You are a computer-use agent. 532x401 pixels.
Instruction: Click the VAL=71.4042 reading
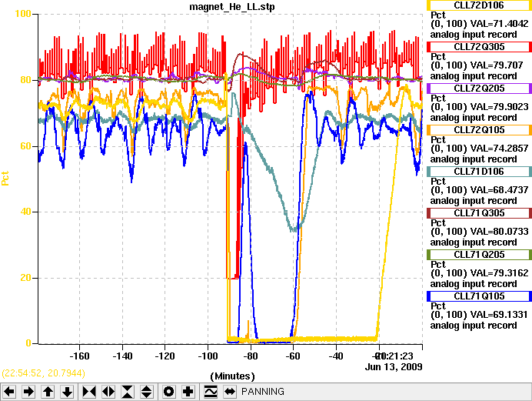(x=499, y=24)
